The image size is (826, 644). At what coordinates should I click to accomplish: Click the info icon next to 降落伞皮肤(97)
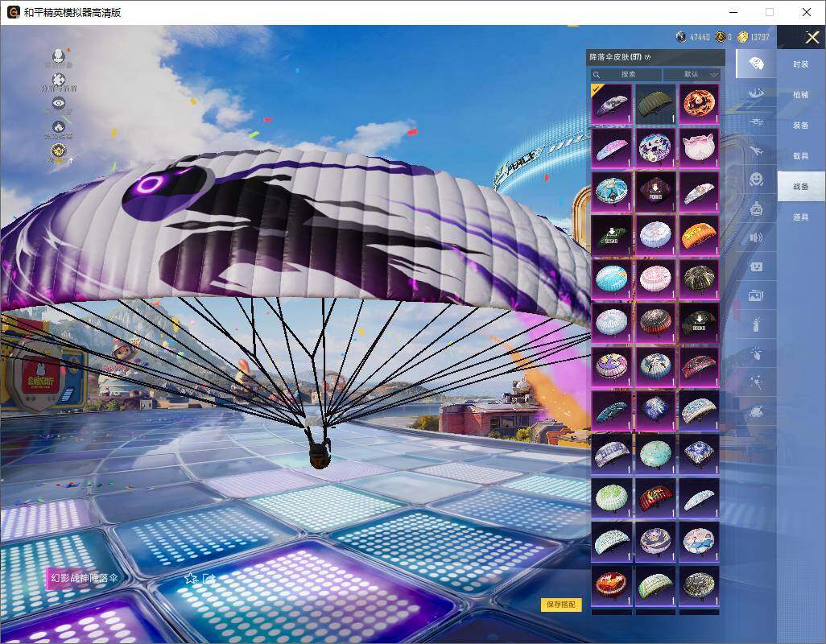pyautogui.click(x=647, y=57)
